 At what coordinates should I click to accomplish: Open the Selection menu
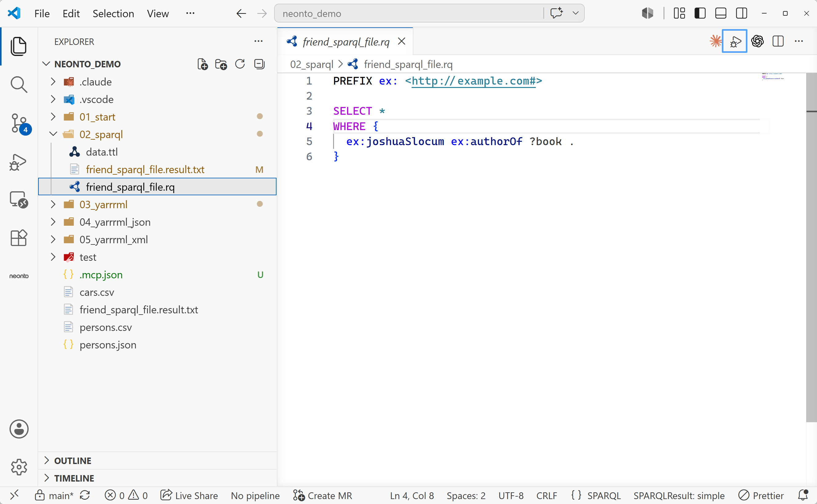(113, 14)
